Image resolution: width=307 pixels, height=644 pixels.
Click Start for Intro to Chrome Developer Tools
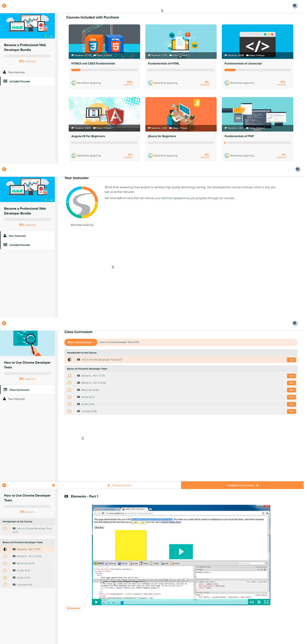(x=291, y=360)
